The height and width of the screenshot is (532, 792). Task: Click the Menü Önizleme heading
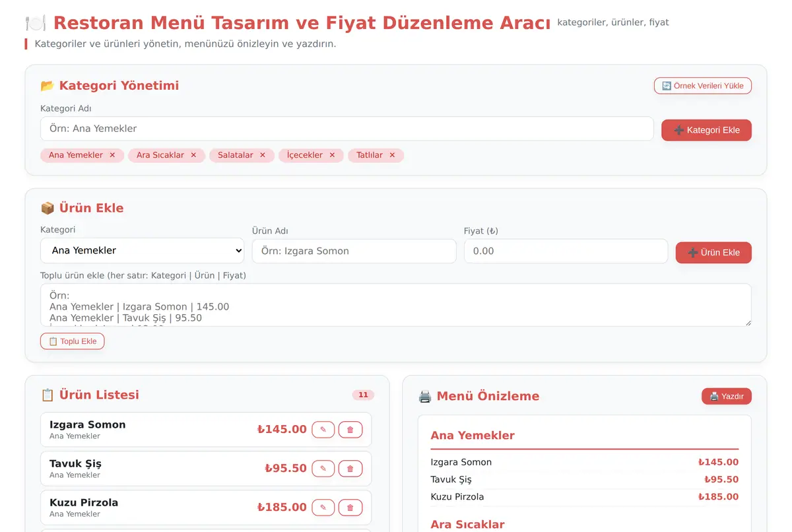click(478, 397)
